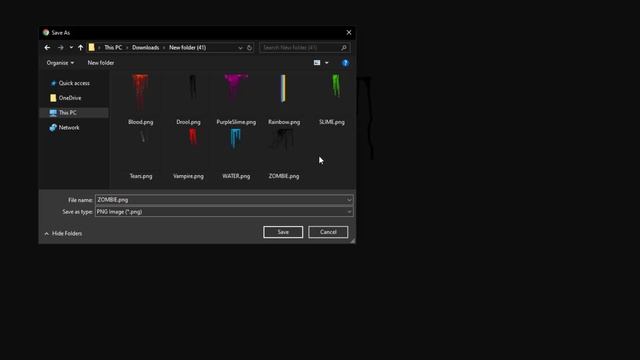Go back using the back arrow
This screenshot has height=360, width=640.
(x=47, y=48)
